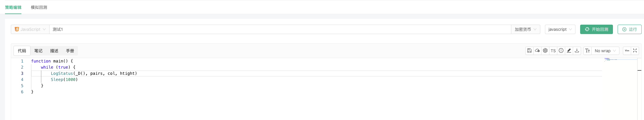Click the download icon in editor toolbar
Screen dimensions: 644x120
coord(577,51)
